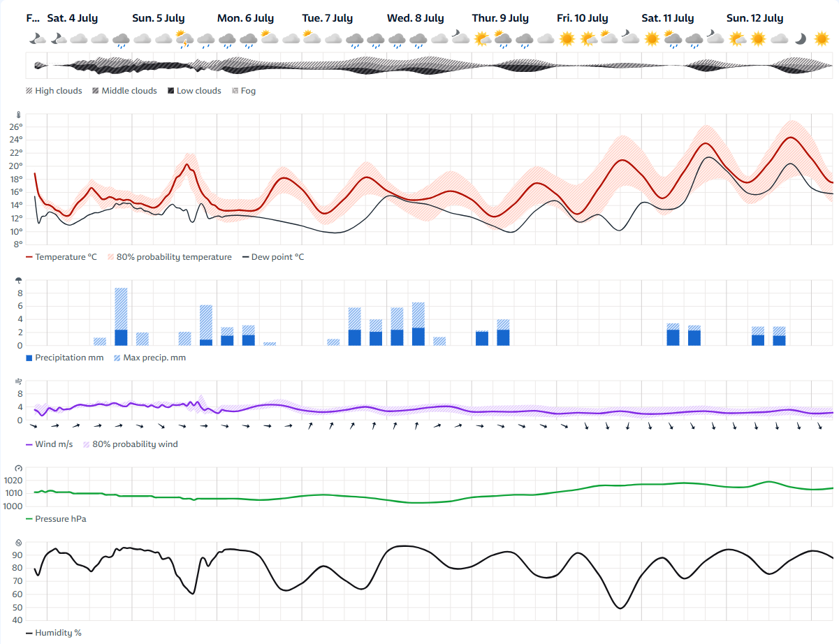839x644 pixels.
Task: Click the clear sun icon on Sat. 11 July
Action: point(652,38)
